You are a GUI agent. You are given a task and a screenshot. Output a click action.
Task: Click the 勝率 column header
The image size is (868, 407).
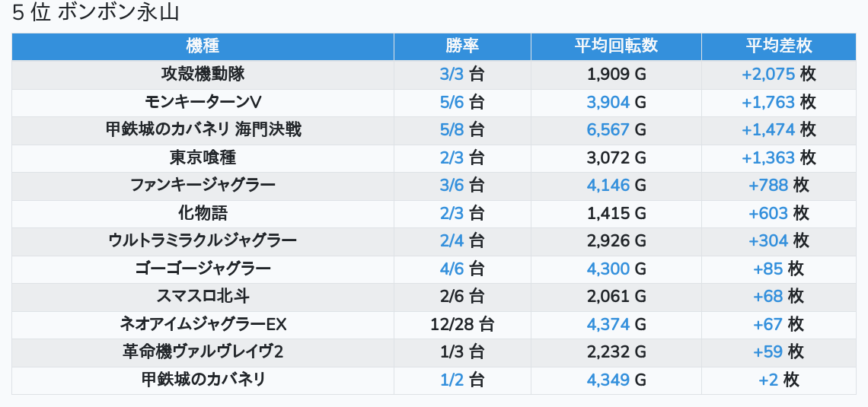click(x=462, y=46)
